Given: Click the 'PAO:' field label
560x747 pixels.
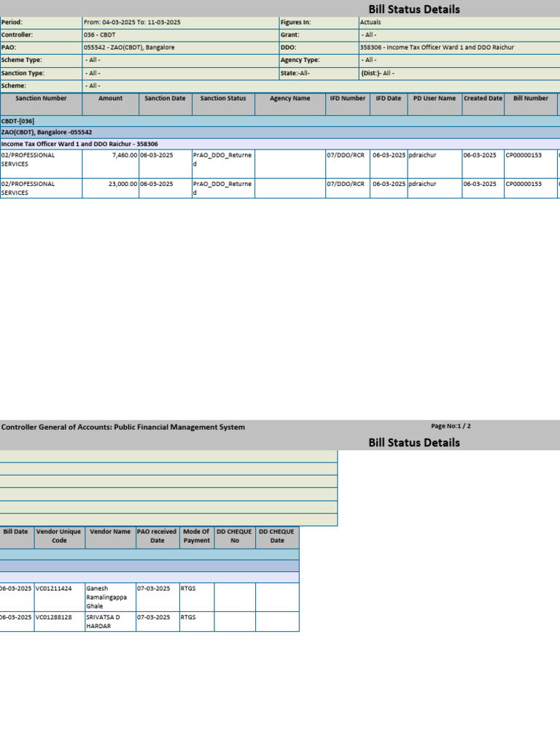Looking at the screenshot, I should point(8,47).
